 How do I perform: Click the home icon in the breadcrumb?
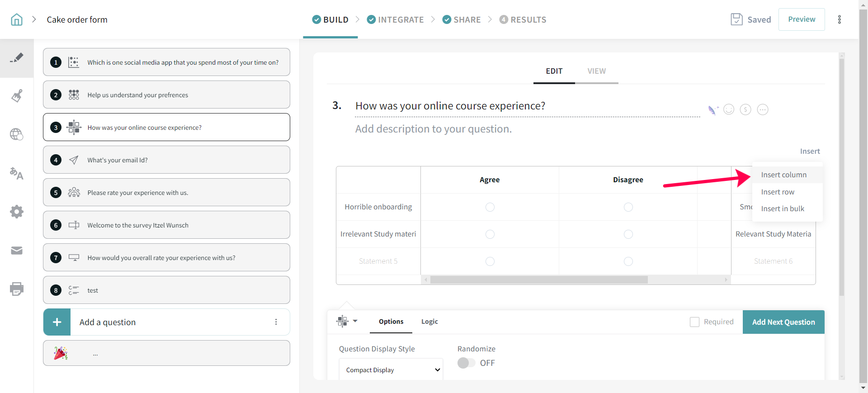pos(17,19)
